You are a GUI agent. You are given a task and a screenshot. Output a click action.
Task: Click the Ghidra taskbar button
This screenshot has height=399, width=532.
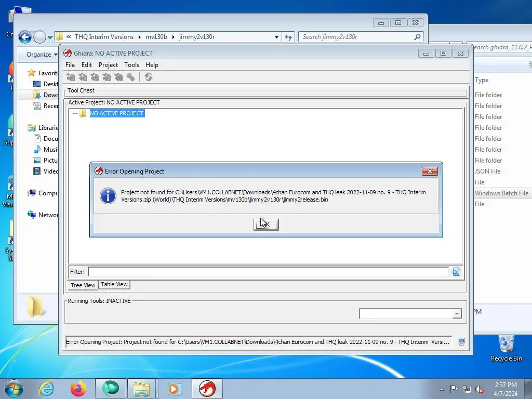tap(207, 389)
